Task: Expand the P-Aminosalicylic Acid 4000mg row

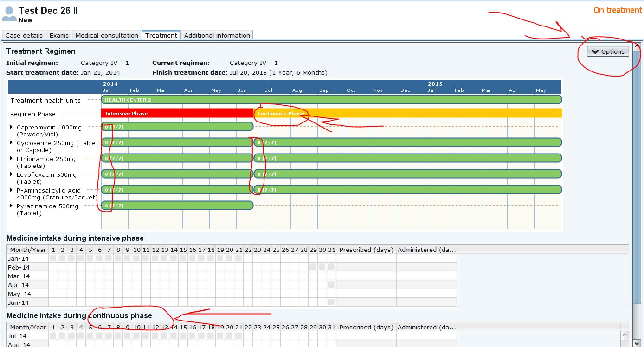Action: (x=12, y=190)
